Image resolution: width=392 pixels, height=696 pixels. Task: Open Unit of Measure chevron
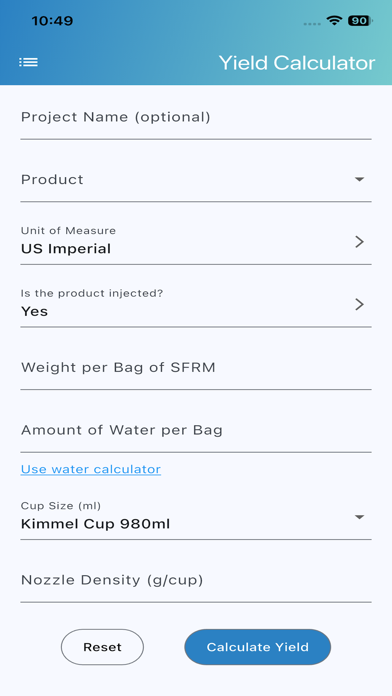(x=360, y=241)
